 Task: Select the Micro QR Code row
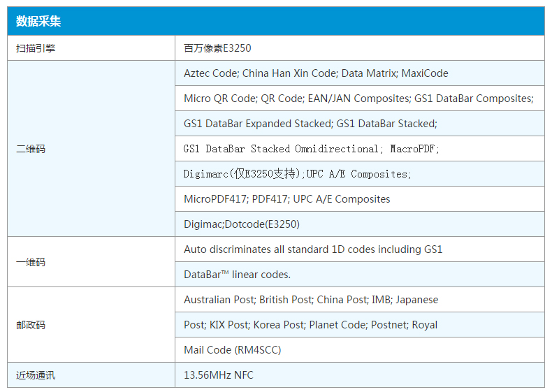point(360,99)
